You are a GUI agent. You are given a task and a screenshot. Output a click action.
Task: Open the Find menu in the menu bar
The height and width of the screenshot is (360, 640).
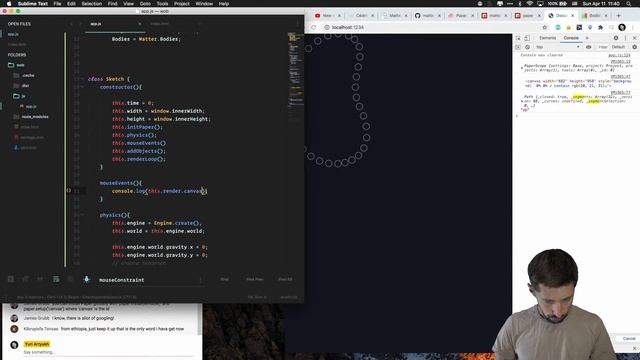click(x=112, y=4)
